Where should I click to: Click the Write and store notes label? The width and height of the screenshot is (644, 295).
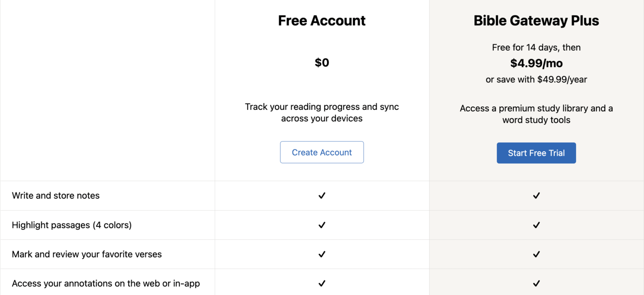pyautogui.click(x=56, y=196)
